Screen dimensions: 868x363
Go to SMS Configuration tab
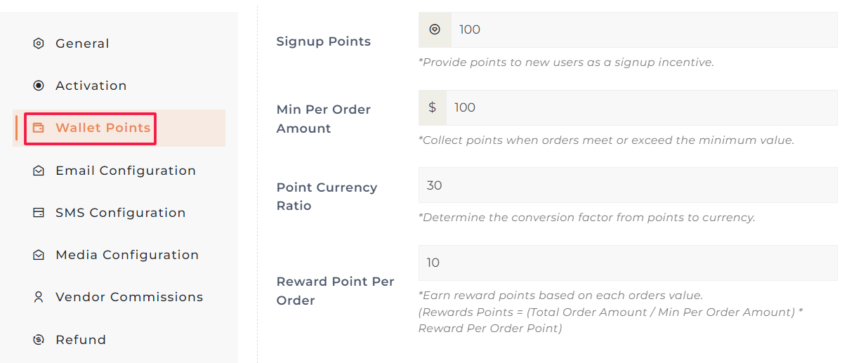pyautogui.click(x=121, y=213)
